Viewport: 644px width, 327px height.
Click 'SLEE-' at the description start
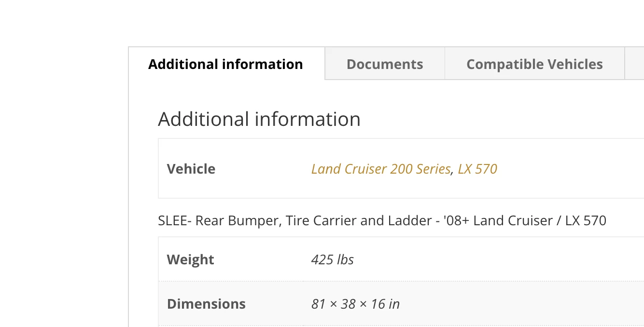175,221
